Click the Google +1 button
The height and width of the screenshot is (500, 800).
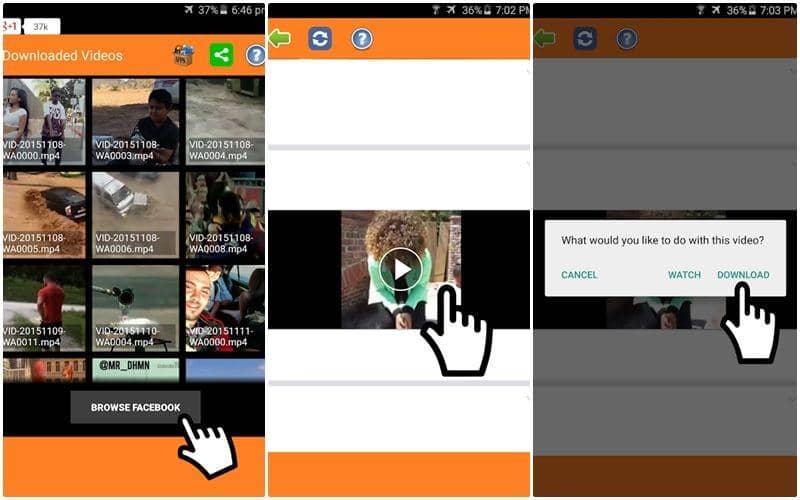[11, 27]
